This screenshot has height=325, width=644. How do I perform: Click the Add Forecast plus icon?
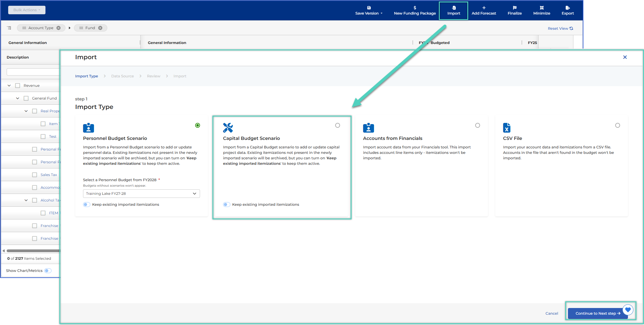click(x=484, y=8)
